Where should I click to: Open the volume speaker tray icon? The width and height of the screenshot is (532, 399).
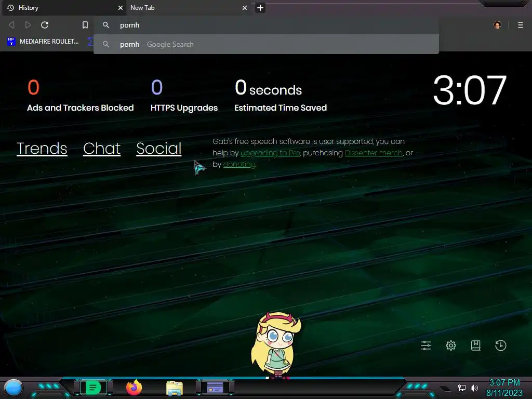474,388
